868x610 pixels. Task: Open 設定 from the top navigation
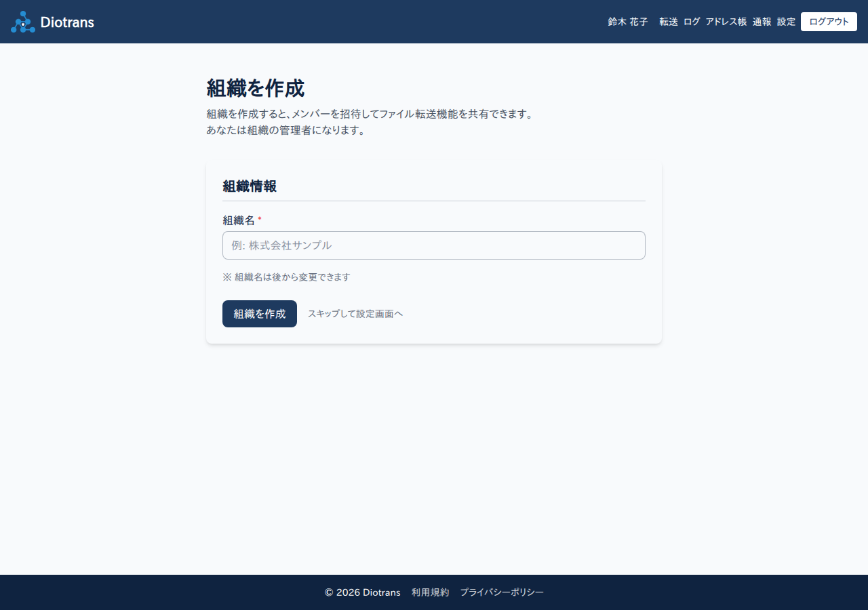tap(787, 22)
